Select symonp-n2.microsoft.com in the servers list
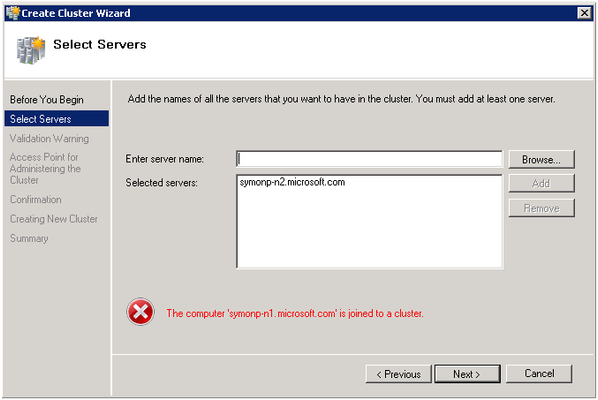This screenshot has height=400, width=598. (x=292, y=182)
